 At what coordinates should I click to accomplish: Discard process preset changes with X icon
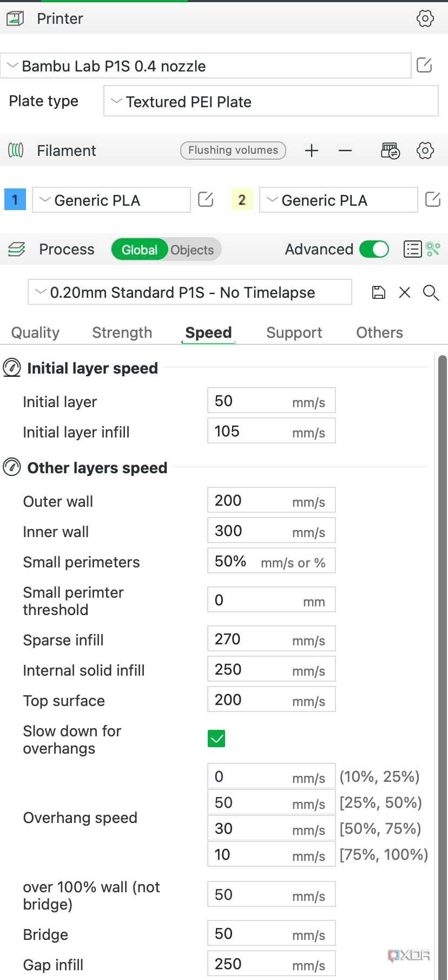coord(405,293)
